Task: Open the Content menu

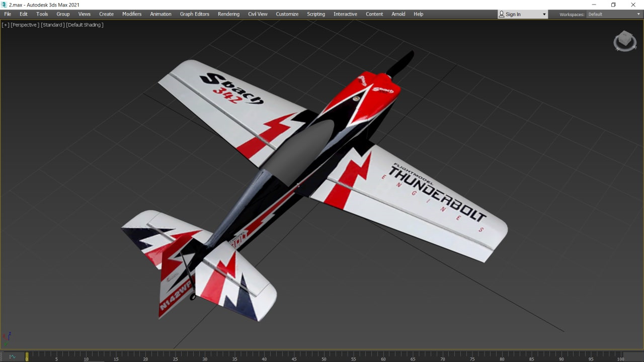Action: 374,14
